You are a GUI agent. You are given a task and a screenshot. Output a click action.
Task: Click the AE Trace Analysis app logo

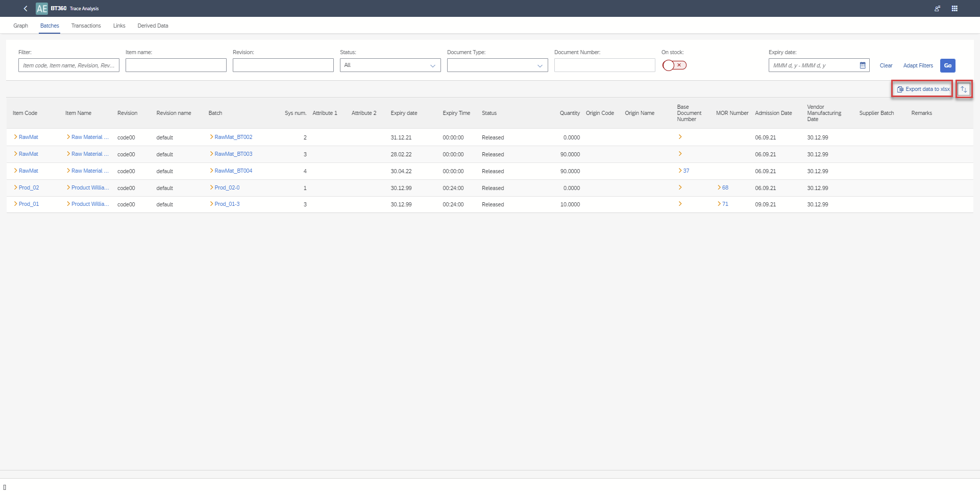42,8
